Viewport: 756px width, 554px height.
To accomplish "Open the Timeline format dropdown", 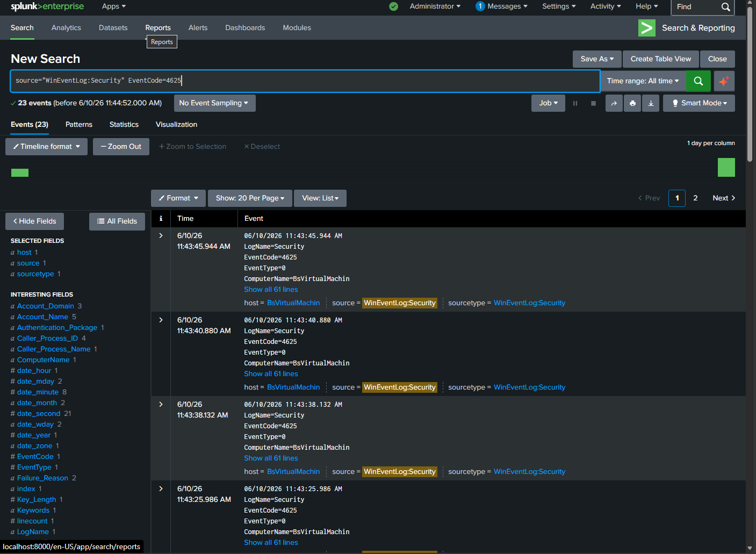I will point(46,147).
